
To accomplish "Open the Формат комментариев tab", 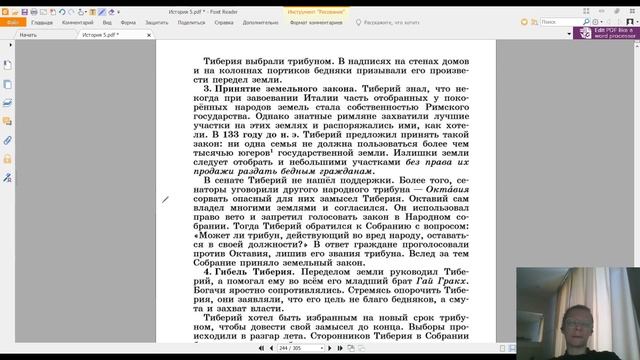I will 316,22.
